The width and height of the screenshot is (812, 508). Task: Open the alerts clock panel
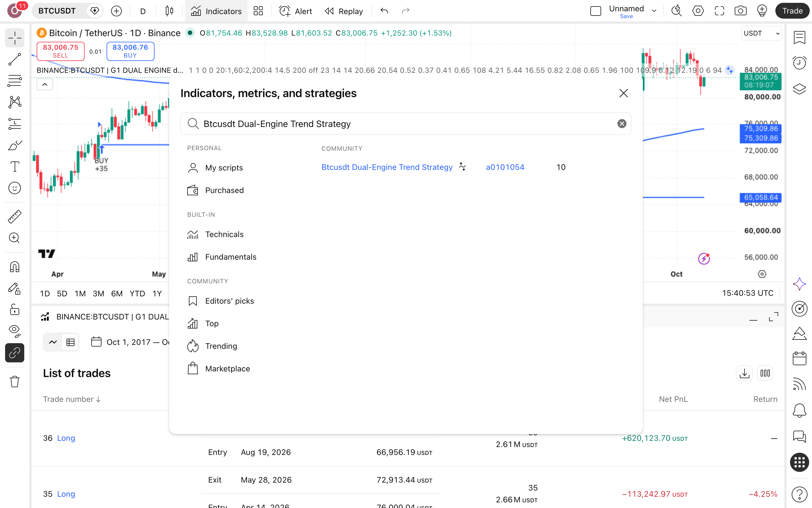pos(799,63)
